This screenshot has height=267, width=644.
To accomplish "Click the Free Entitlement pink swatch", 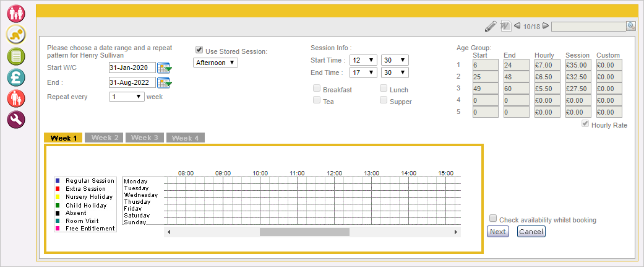I will (x=58, y=229).
